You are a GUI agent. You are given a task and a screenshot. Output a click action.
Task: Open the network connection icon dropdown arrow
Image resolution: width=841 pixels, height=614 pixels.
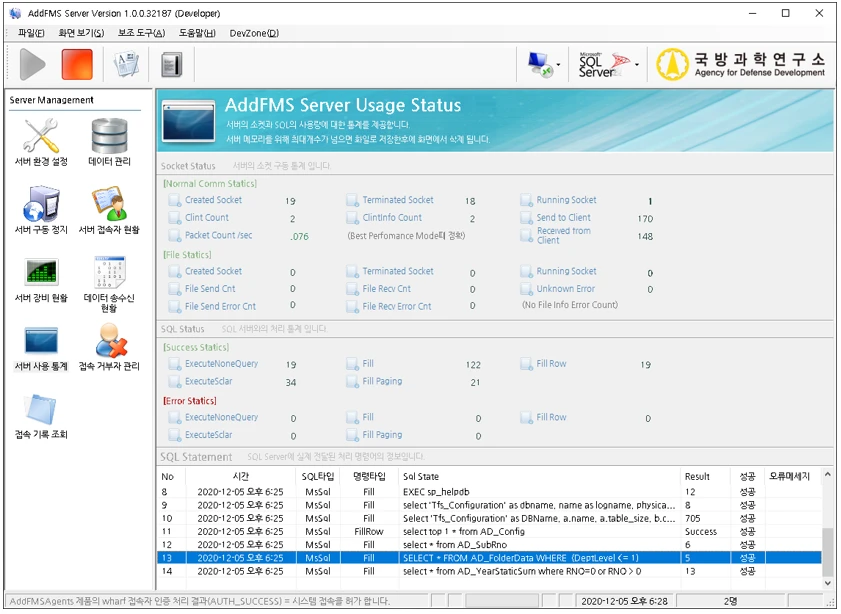point(558,65)
